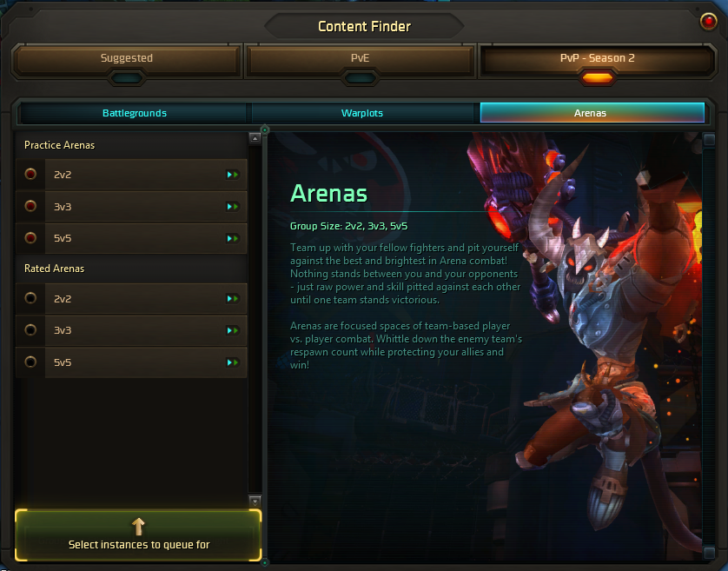Click the double-arrow icon on Practice 2v2
Screen dimensions: 728x571
coord(233,175)
